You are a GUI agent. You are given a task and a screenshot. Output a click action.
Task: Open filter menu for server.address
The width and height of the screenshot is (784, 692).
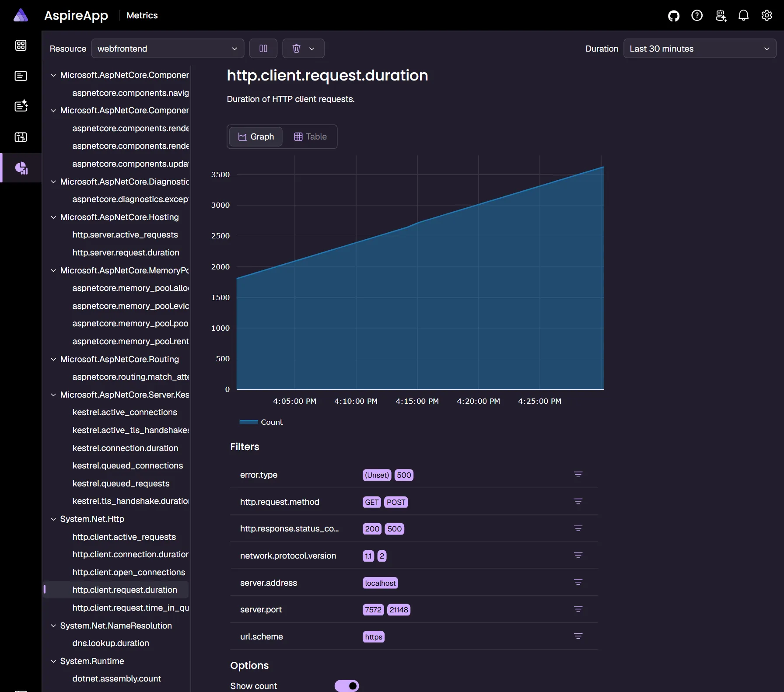pyautogui.click(x=578, y=583)
